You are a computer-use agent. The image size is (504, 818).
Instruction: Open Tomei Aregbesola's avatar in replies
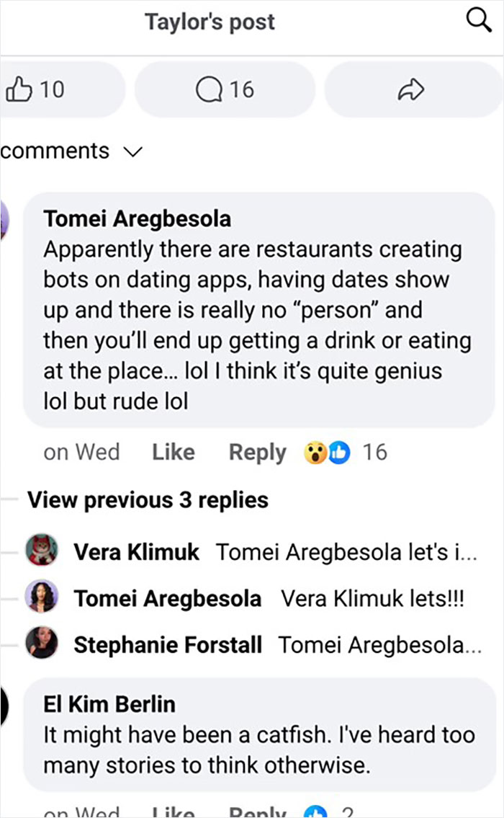[x=42, y=597]
